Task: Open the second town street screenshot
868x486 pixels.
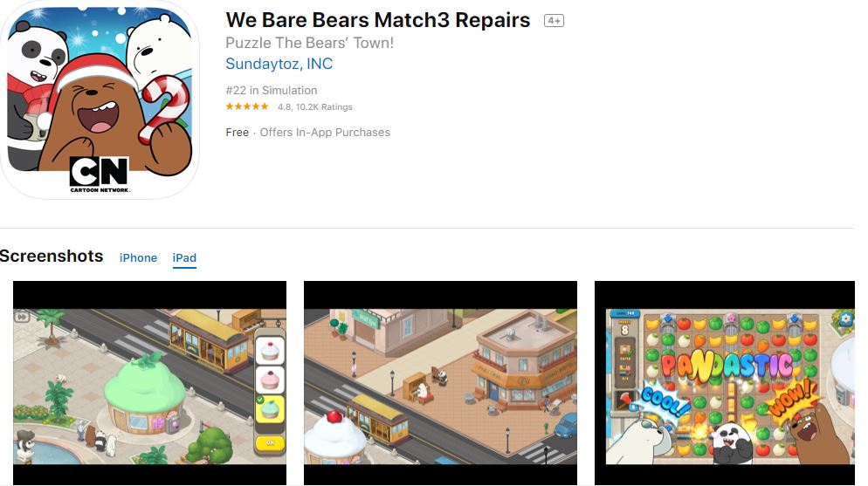Action: pos(440,383)
